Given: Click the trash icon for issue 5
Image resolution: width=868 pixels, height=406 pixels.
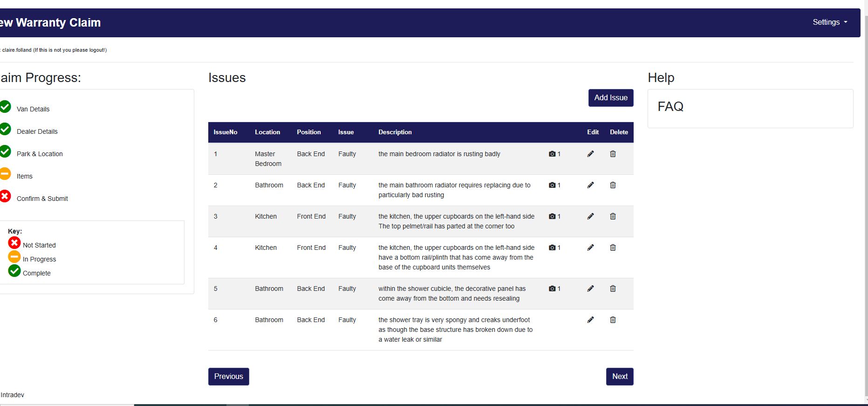Looking at the screenshot, I should [613, 289].
